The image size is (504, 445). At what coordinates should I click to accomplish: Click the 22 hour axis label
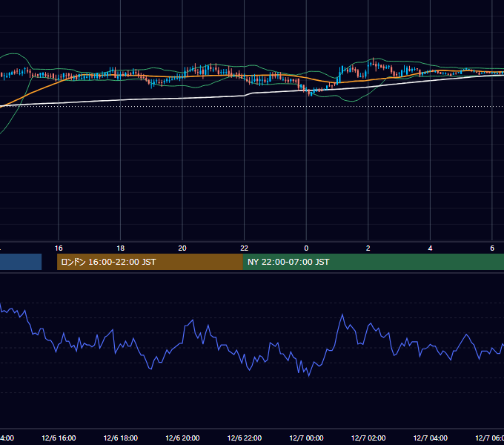click(x=245, y=248)
